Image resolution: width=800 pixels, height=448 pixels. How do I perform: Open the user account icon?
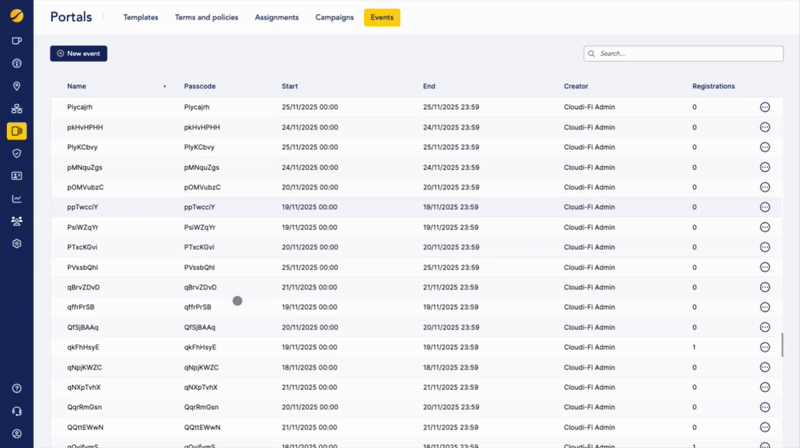coord(17,434)
